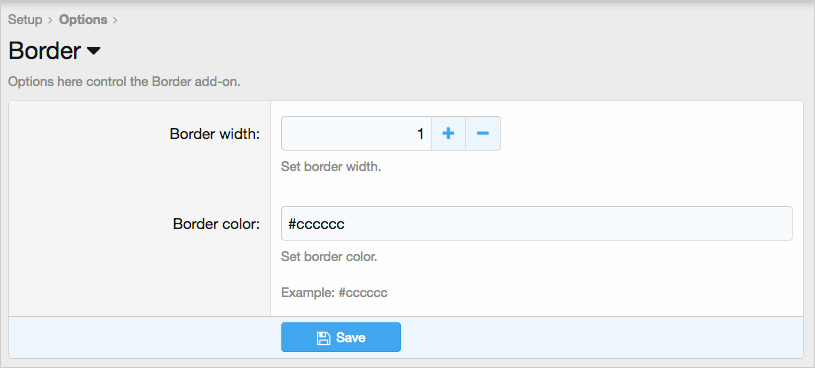
Task: Click the "Set border color." hint text
Action: tap(329, 257)
